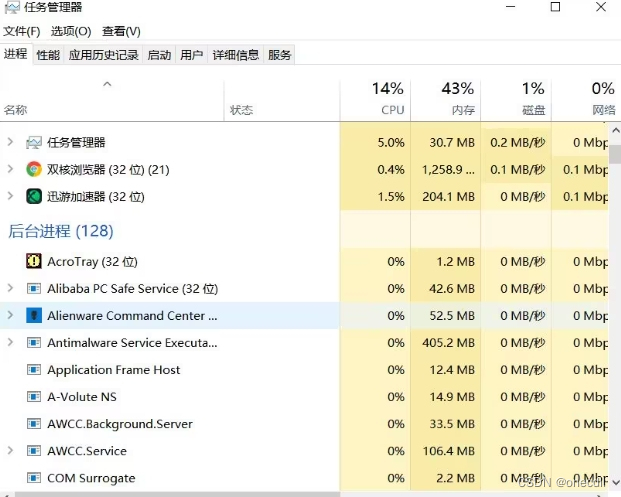Close the Task Manager window
This screenshot has height=497, width=621.
point(601,7)
